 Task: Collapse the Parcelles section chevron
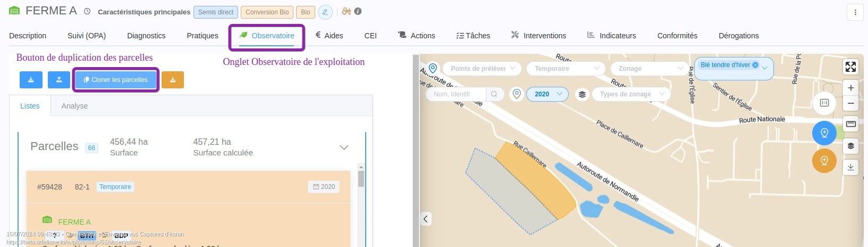344,147
